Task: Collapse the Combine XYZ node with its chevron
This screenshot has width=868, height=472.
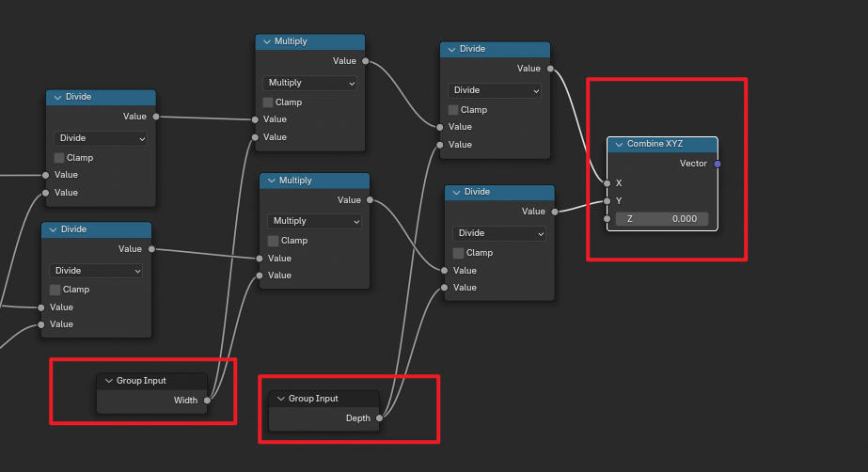Action: tap(619, 144)
